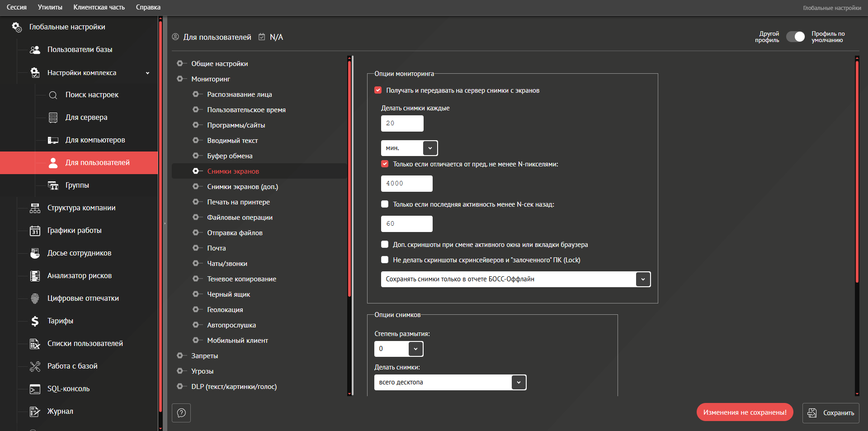Click the help question mark icon
868x431 pixels.
pyautogui.click(x=181, y=413)
